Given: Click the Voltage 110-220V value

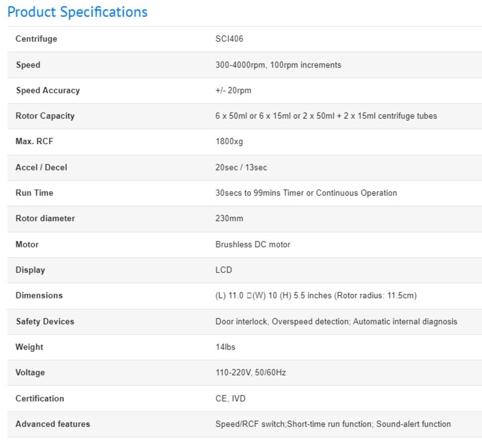Looking at the screenshot, I should click(x=250, y=373).
